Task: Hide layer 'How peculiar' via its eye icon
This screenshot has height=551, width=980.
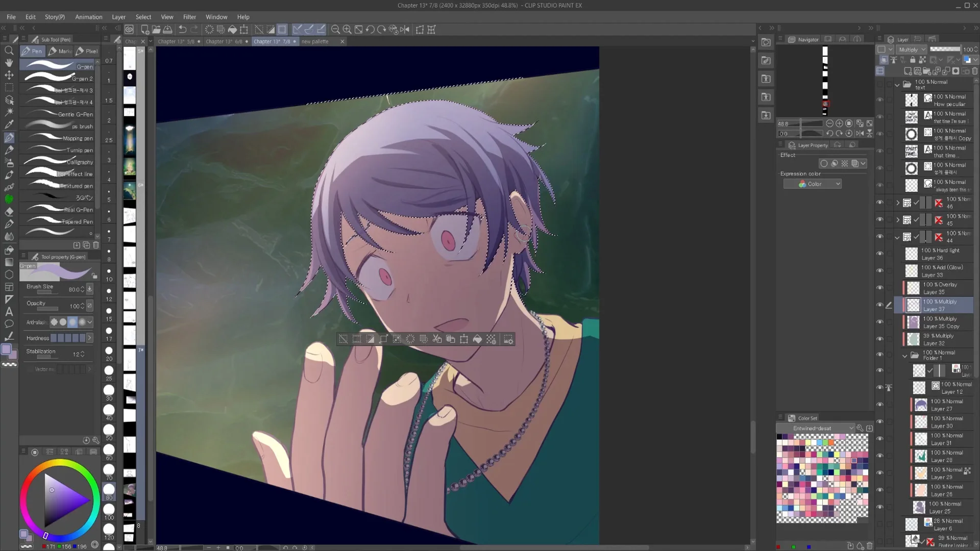Action: point(880,100)
